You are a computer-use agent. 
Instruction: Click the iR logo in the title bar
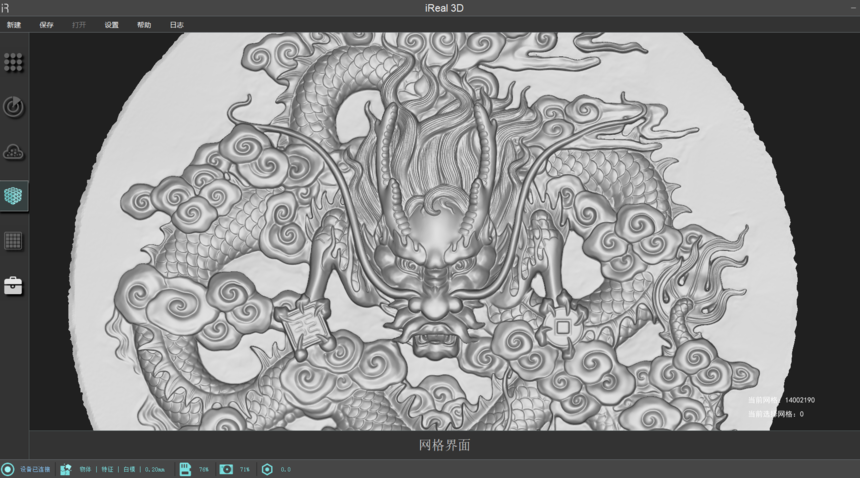5,8
